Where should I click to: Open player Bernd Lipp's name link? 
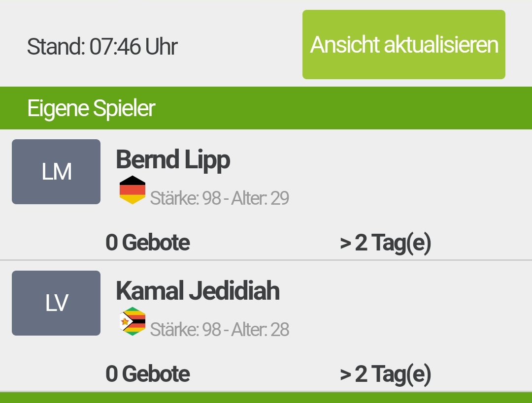(173, 160)
